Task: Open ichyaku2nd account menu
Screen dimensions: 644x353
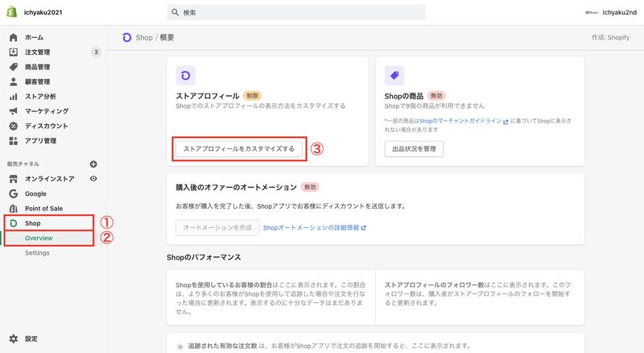Action: click(x=611, y=12)
